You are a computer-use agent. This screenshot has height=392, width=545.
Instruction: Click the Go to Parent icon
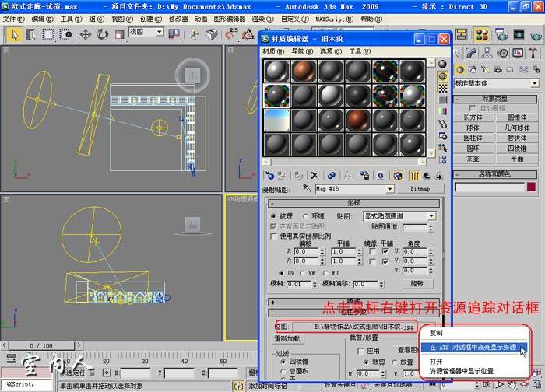(x=427, y=175)
